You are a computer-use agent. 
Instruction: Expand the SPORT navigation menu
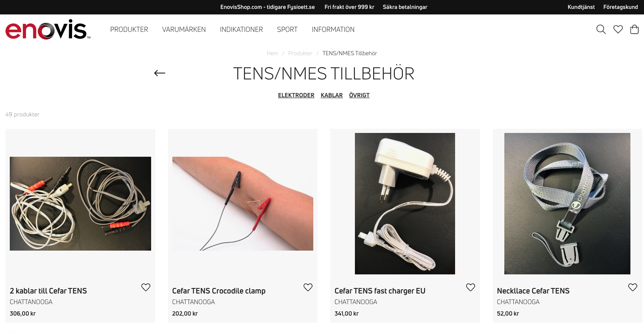287,29
